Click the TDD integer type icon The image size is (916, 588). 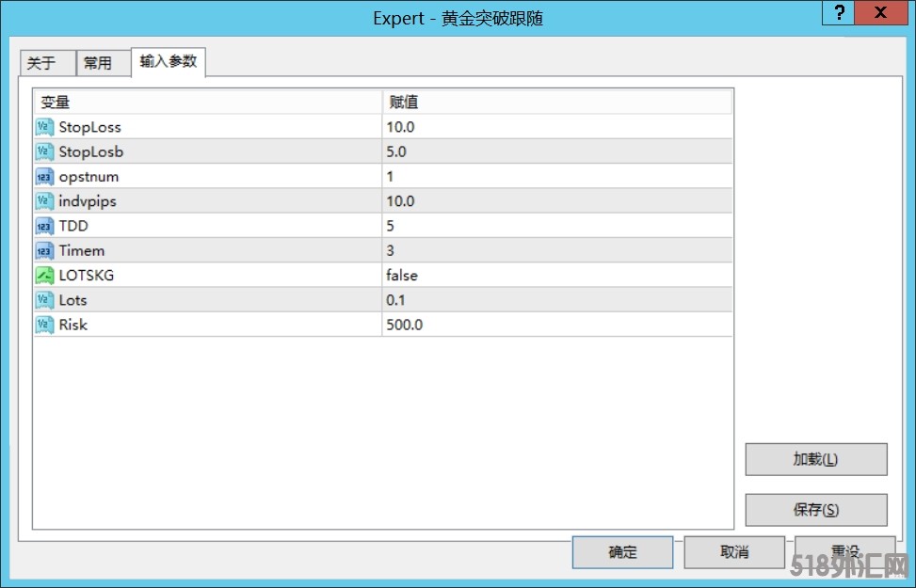click(44, 226)
